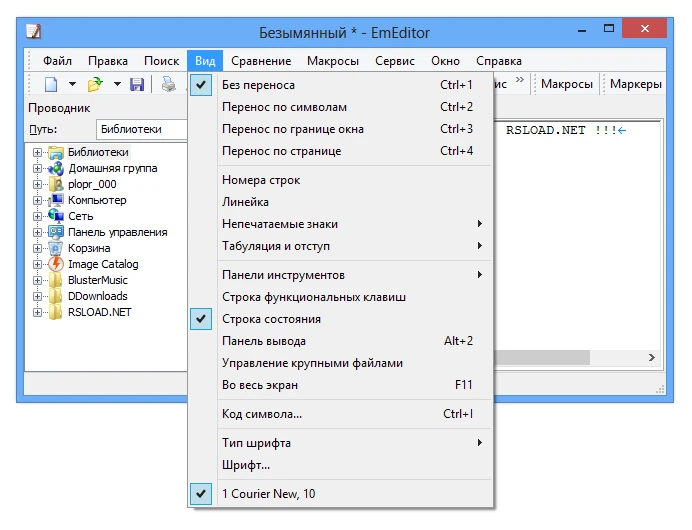Click the Домашняя группа homegroup icon
This screenshot has height=530, width=692.
(56, 168)
